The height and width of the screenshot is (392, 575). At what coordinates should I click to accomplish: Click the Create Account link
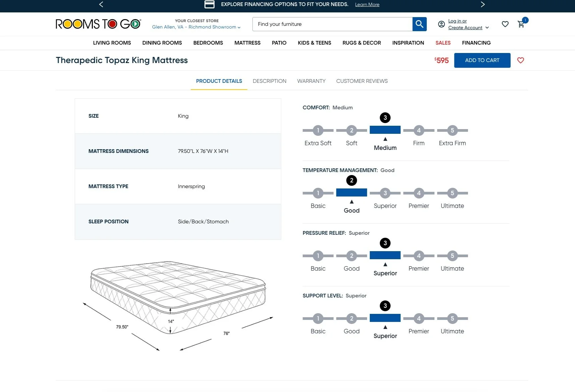(465, 27)
